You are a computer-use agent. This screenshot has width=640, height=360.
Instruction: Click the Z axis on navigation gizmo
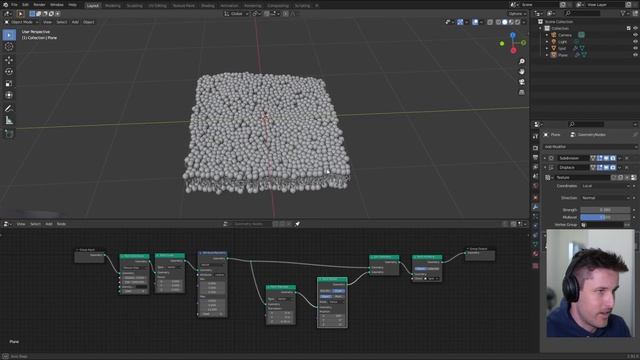(x=513, y=36)
